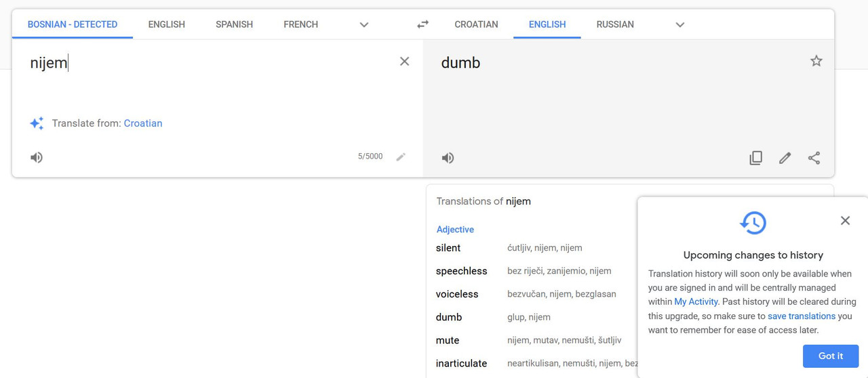Click the sparkle icon beside Translate from

point(37,123)
